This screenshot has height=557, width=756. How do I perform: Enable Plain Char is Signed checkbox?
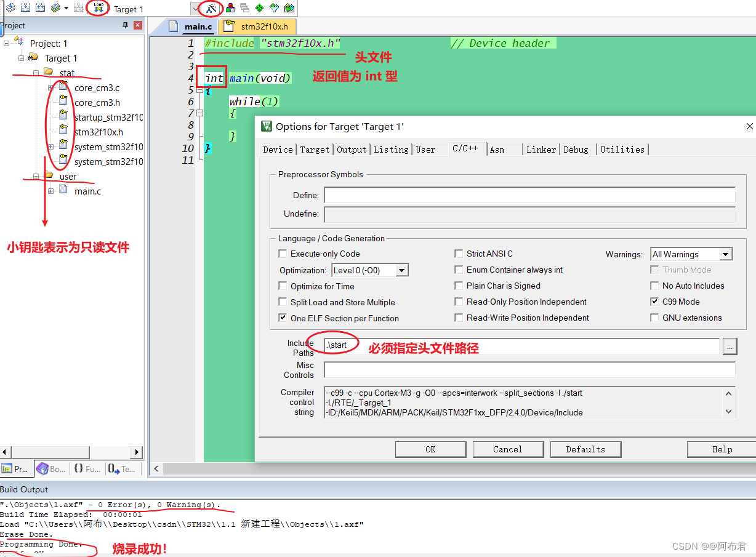[x=459, y=286]
